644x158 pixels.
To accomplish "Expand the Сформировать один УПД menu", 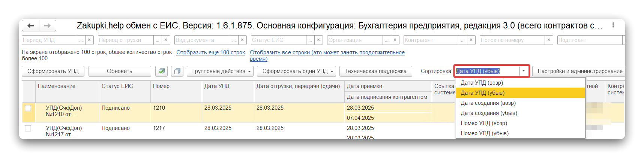I will click(x=296, y=71).
